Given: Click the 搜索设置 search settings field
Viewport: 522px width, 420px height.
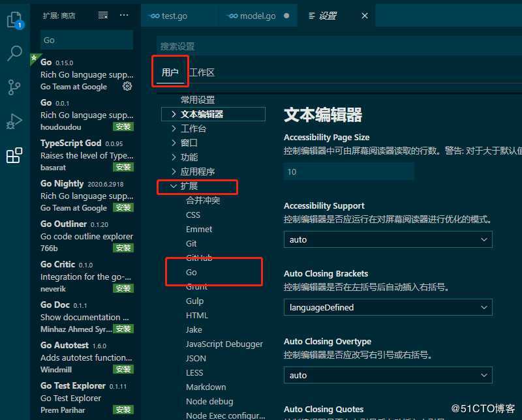Looking at the screenshot, I should (339, 46).
